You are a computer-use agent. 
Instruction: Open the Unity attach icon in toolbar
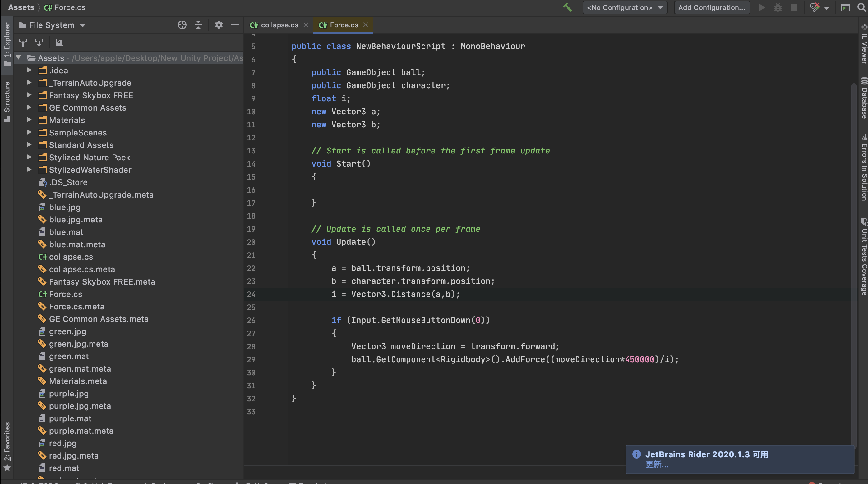(815, 7)
